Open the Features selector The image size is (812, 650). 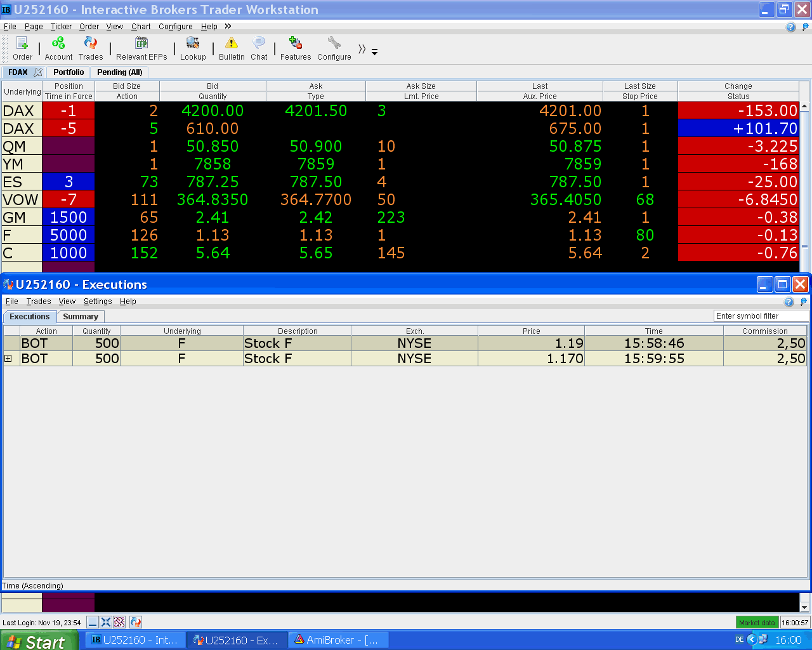296,49
